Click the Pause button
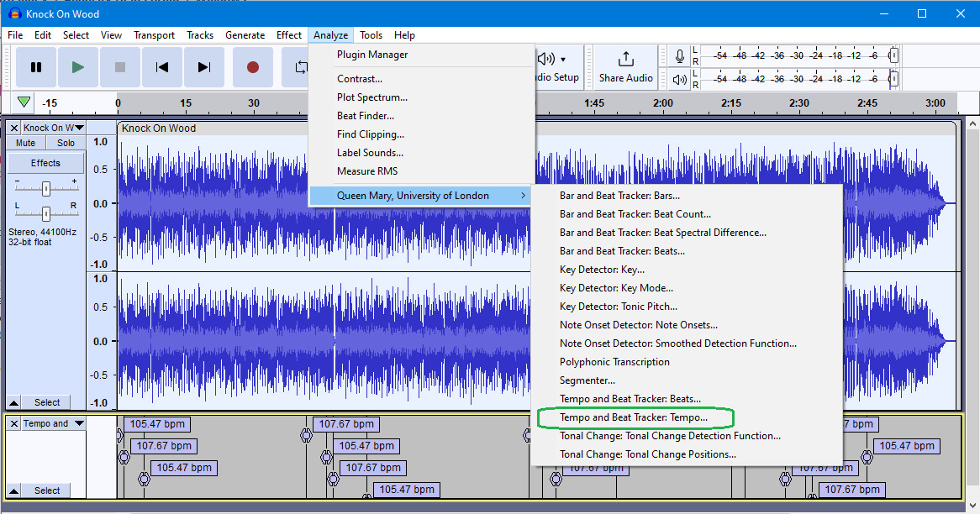980x514 pixels. [34, 67]
